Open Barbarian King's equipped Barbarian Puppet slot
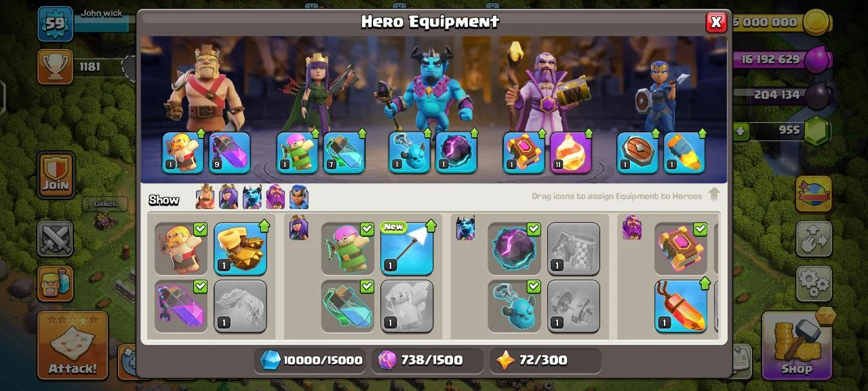The image size is (868, 391). pyautogui.click(x=183, y=153)
